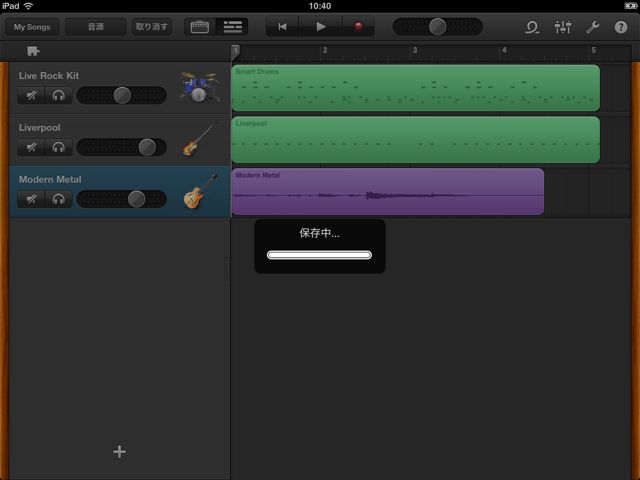This screenshot has height=480, width=640.
Task: Open the loop browser
Action: coord(532,27)
